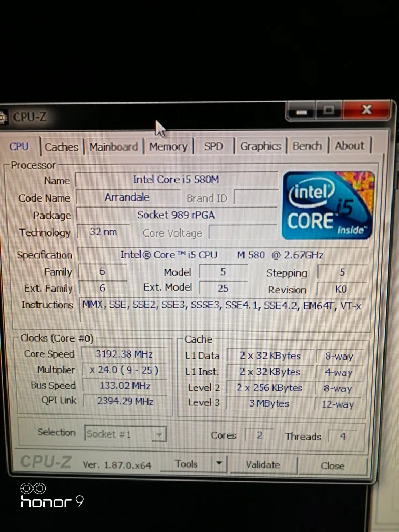399x532 pixels.
Task: Go to the SPD tab
Action: click(213, 146)
